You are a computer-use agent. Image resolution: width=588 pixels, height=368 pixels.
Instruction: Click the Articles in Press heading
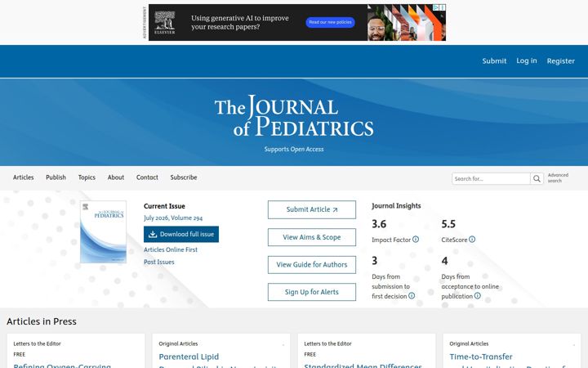click(x=42, y=321)
